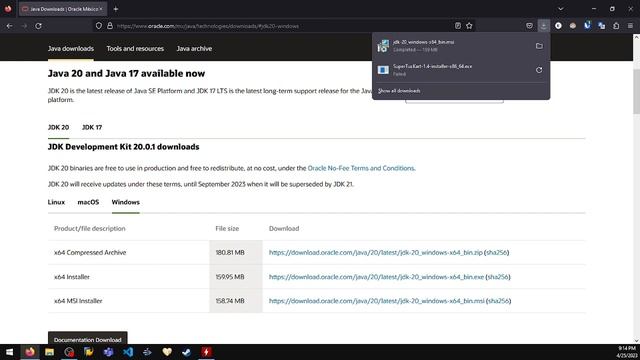Screen dimensions: 640x360
Task: Go back using the browser back arrow
Action: [9, 26]
